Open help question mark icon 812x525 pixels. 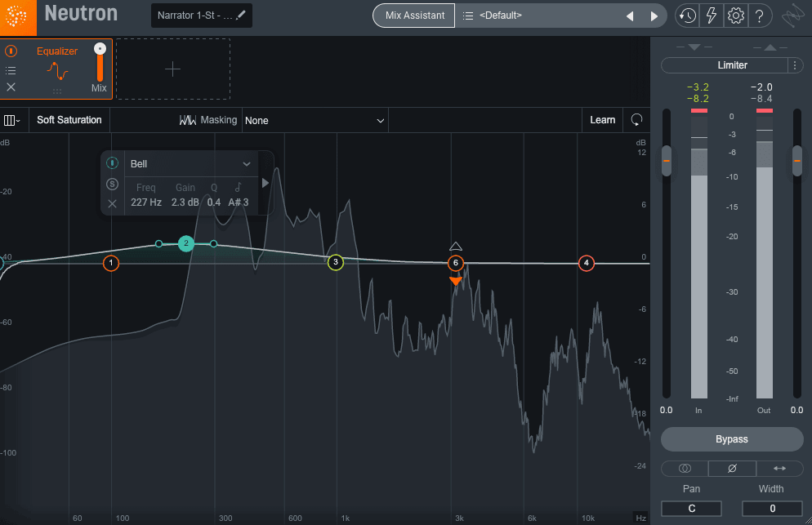(x=759, y=16)
